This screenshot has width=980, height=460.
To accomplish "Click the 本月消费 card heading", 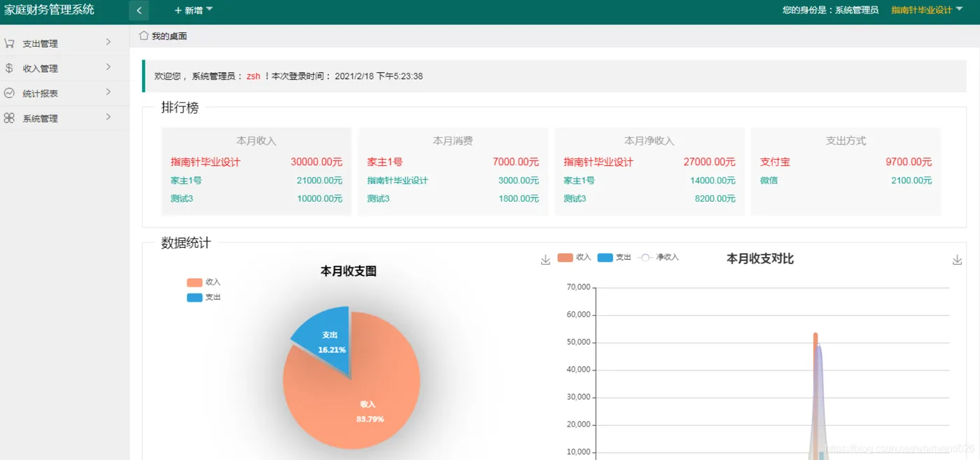I will point(453,141).
